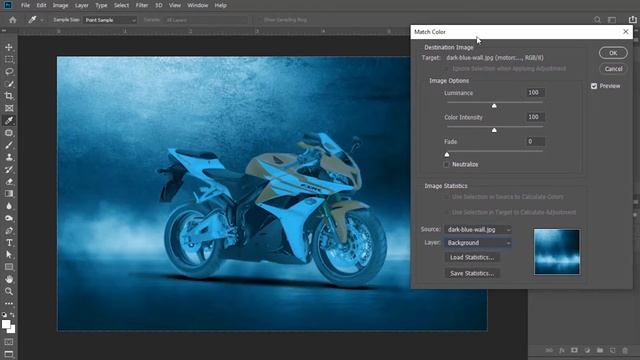This screenshot has width=640, height=360.
Task: Select the Crop tool
Action: point(9,96)
